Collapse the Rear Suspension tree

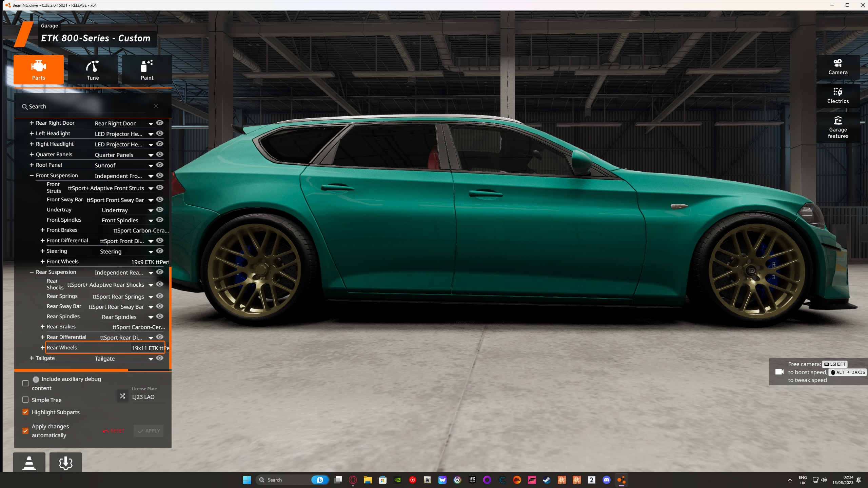(32, 272)
